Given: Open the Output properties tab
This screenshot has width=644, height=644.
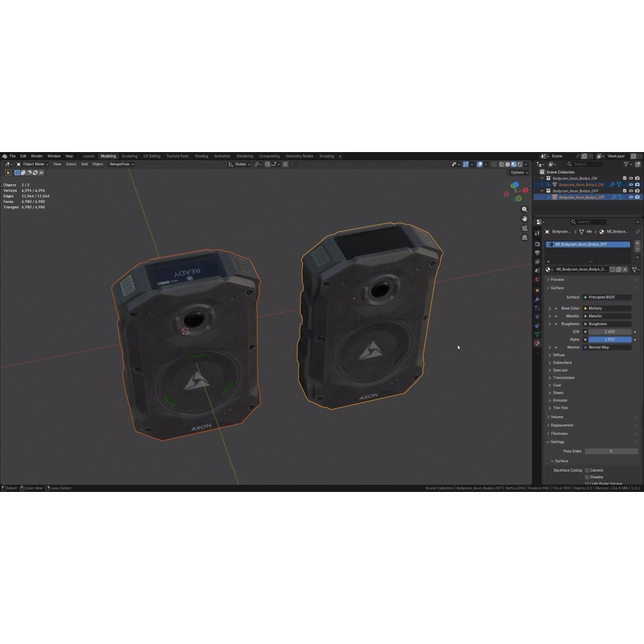Looking at the screenshot, I should tap(537, 253).
